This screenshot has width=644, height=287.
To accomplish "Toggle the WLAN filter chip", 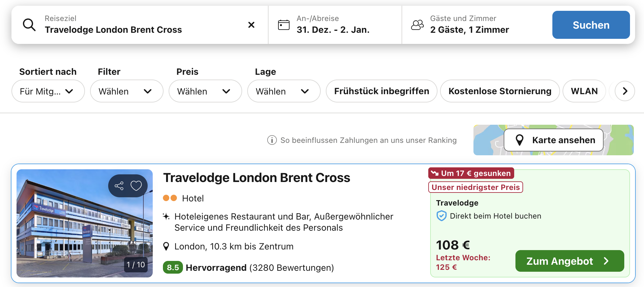I will 584,91.
